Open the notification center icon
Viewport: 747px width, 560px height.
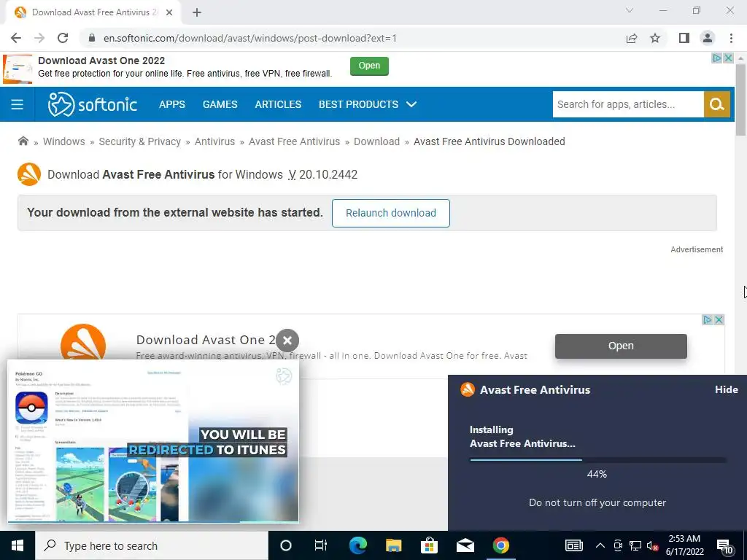pyautogui.click(x=724, y=546)
